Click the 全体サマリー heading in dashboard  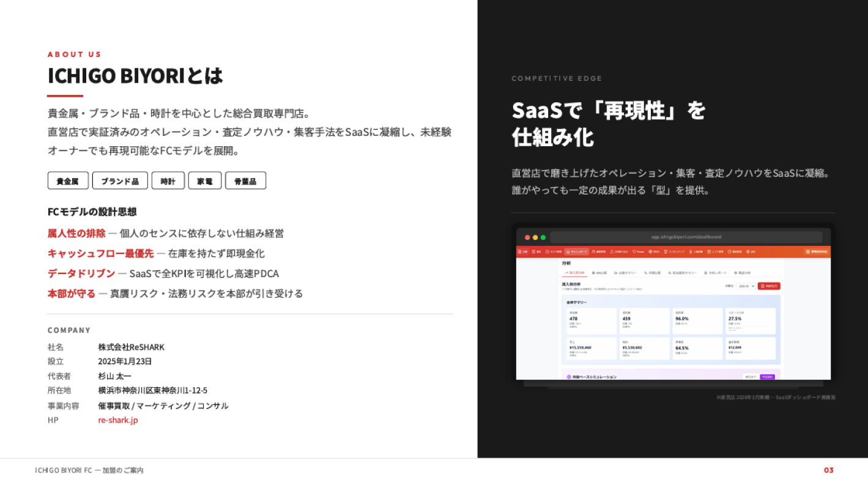click(578, 302)
